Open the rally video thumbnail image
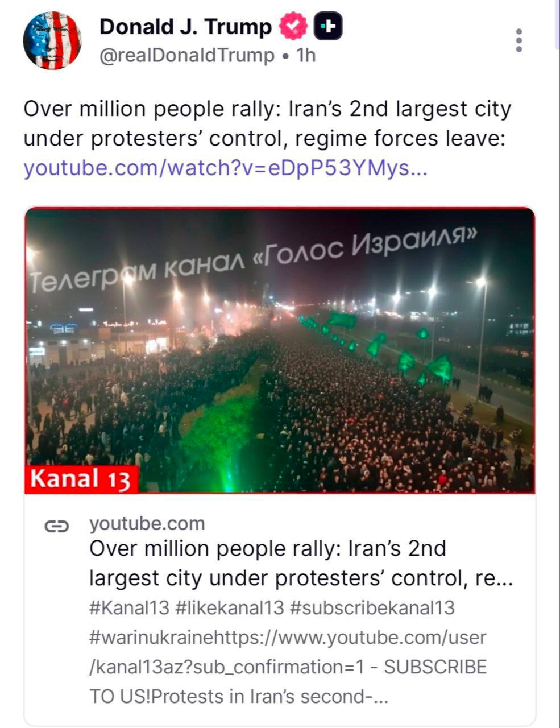The height and width of the screenshot is (728, 560). (x=280, y=364)
